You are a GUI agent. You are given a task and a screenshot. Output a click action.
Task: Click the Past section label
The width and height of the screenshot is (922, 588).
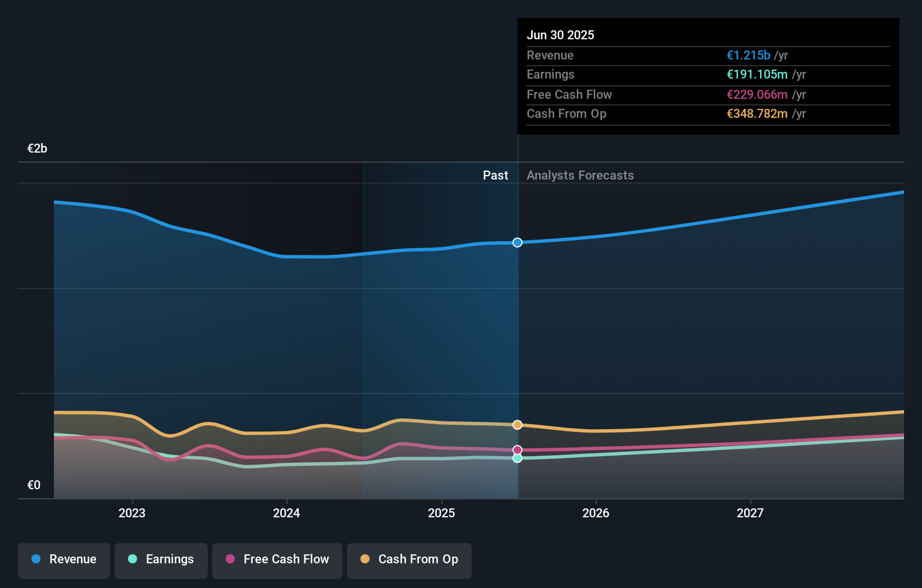coord(495,175)
